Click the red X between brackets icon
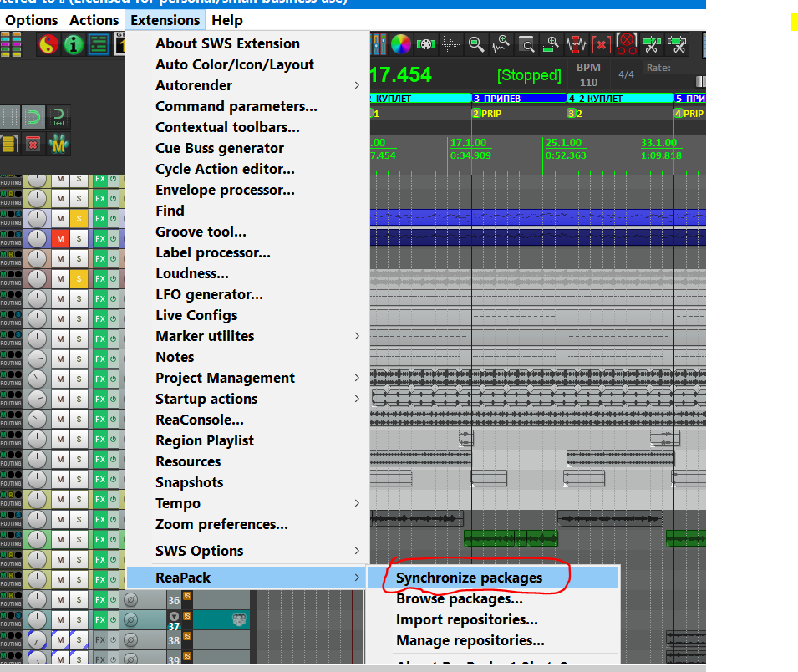This screenshot has height=672, width=798. click(x=601, y=45)
